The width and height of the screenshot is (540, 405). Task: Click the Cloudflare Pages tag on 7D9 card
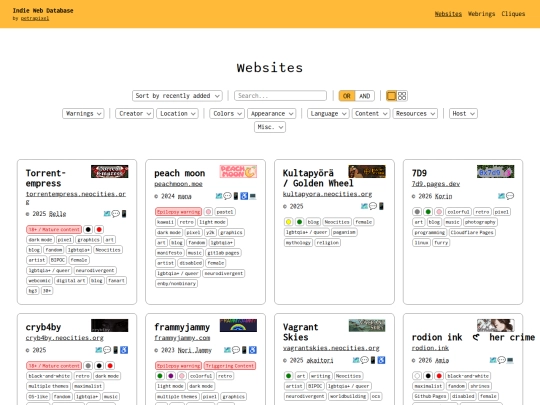(472, 232)
